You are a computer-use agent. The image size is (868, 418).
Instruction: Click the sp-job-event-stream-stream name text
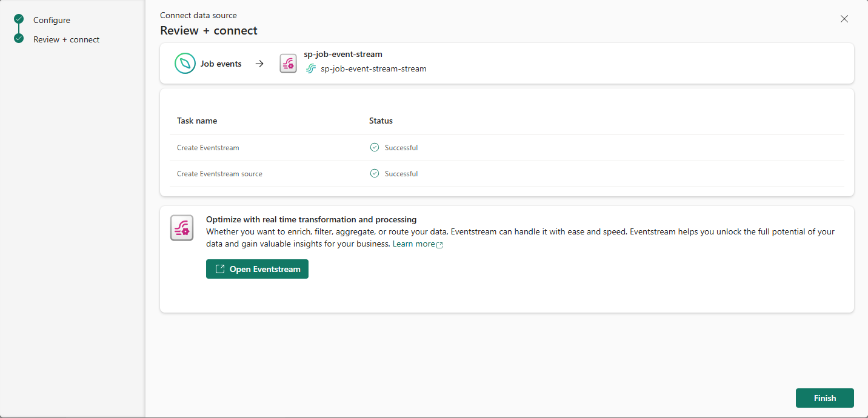[x=373, y=69]
